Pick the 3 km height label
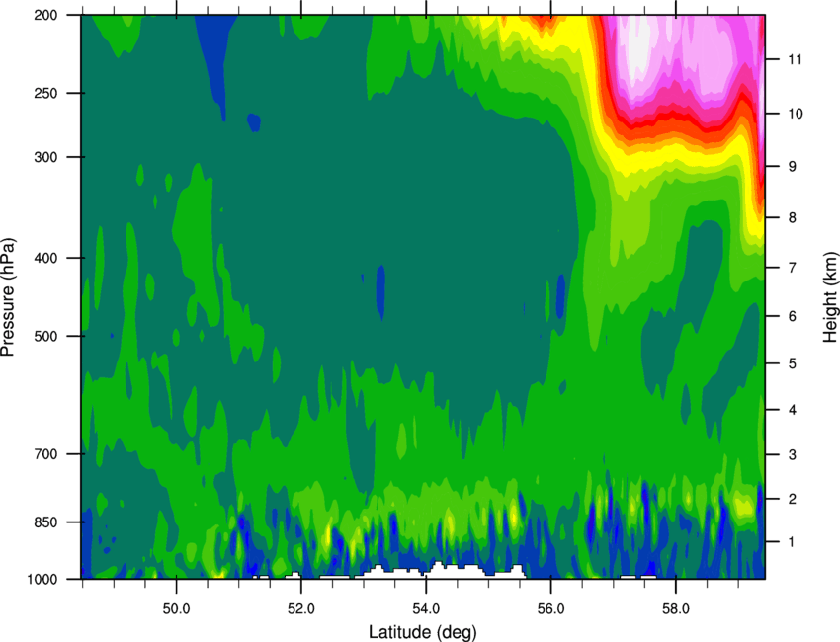 coord(793,455)
